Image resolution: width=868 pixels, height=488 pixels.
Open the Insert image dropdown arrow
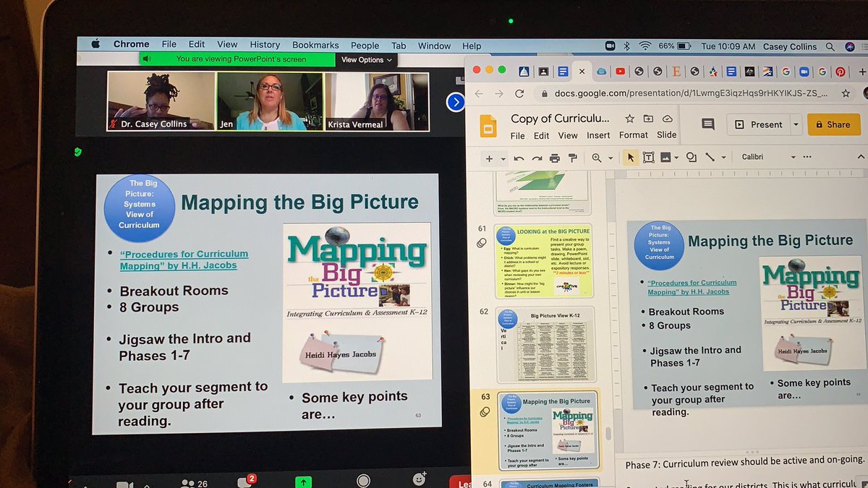click(x=676, y=158)
